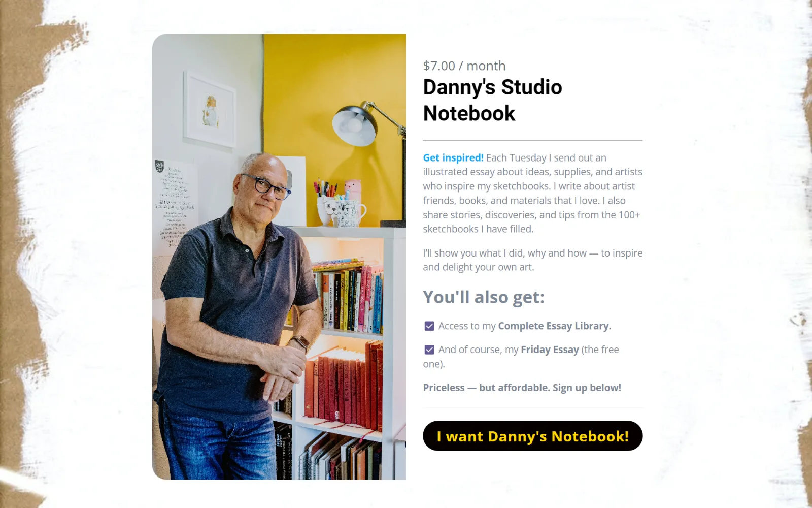This screenshot has width=812, height=508.
Task: Click the blue "Get inspired!" text
Action: [453, 158]
